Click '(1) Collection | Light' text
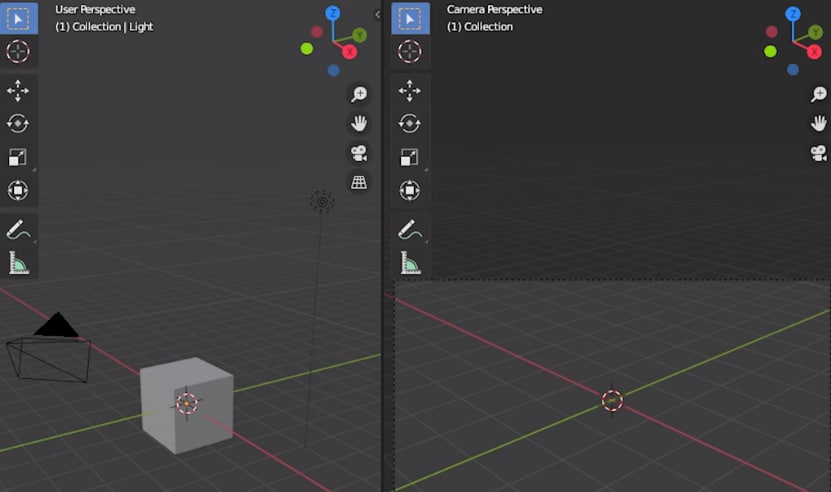This screenshot has height=492, width=831. point(104,27)
